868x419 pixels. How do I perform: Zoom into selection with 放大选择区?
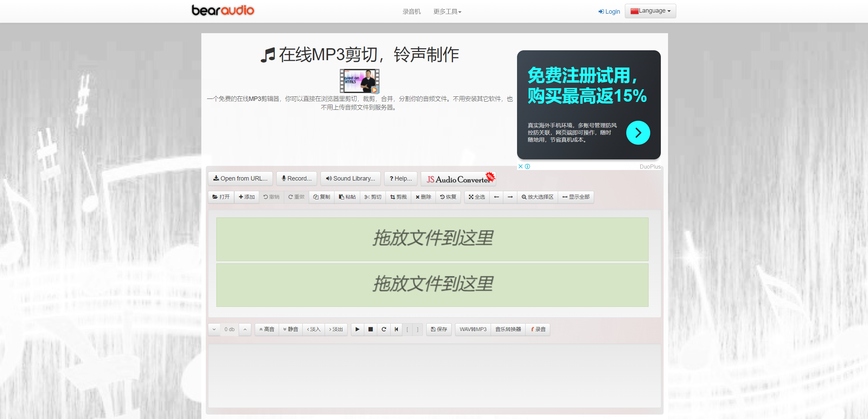[x=537, y=197]
